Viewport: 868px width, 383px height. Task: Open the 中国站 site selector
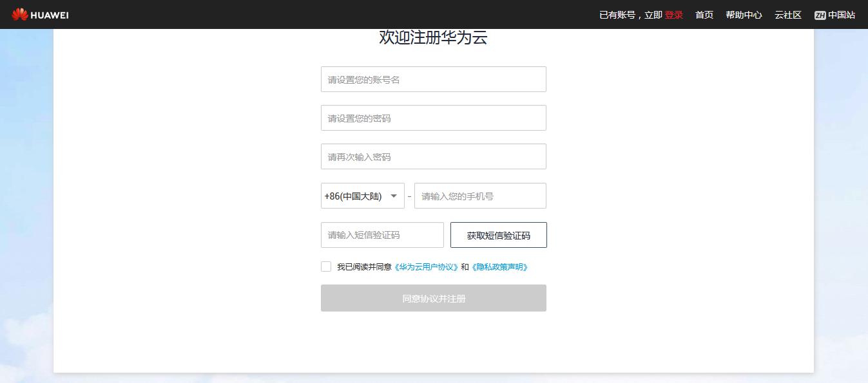coord(842,15)
